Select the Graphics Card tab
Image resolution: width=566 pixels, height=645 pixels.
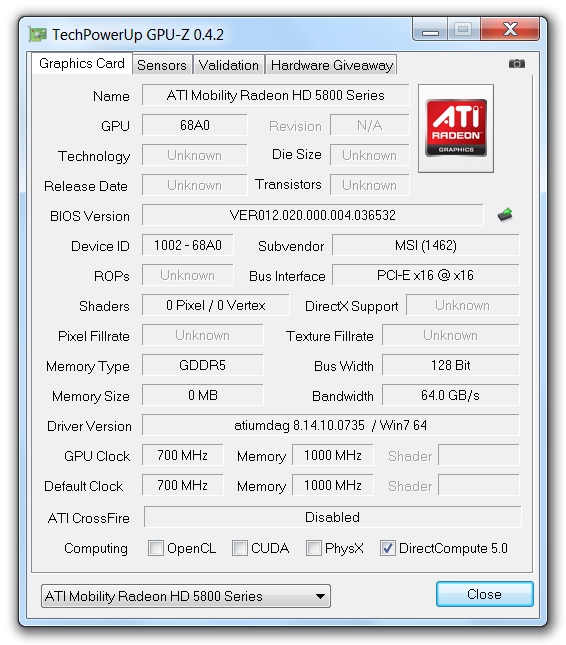pos(82,63)
